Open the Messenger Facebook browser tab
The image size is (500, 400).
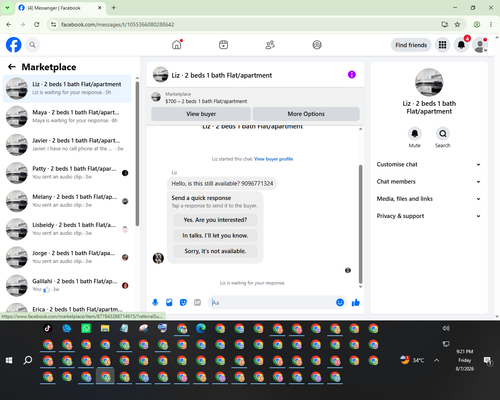(60, 8)
